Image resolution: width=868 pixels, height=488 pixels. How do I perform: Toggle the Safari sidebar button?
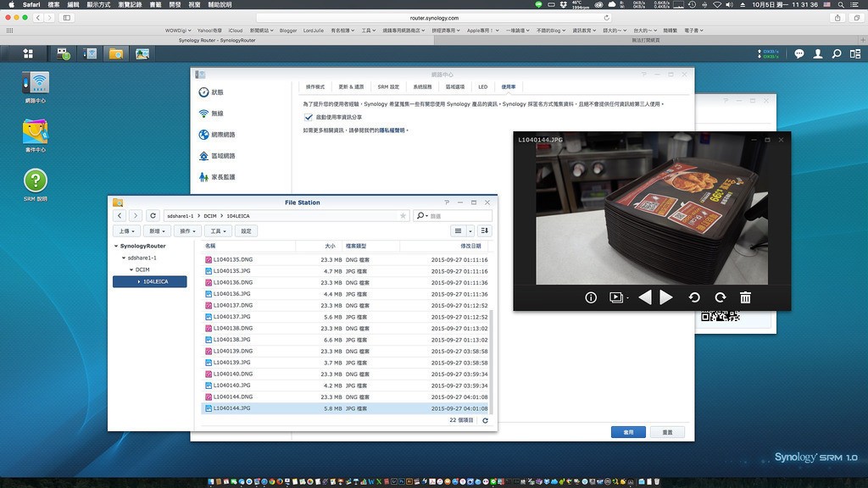[67, 18]
